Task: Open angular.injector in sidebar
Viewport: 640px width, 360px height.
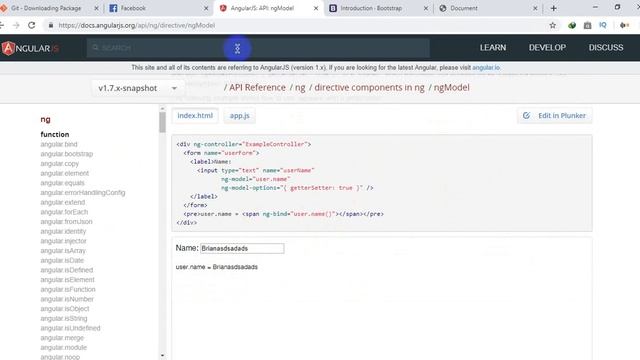Action: (64, 241)
